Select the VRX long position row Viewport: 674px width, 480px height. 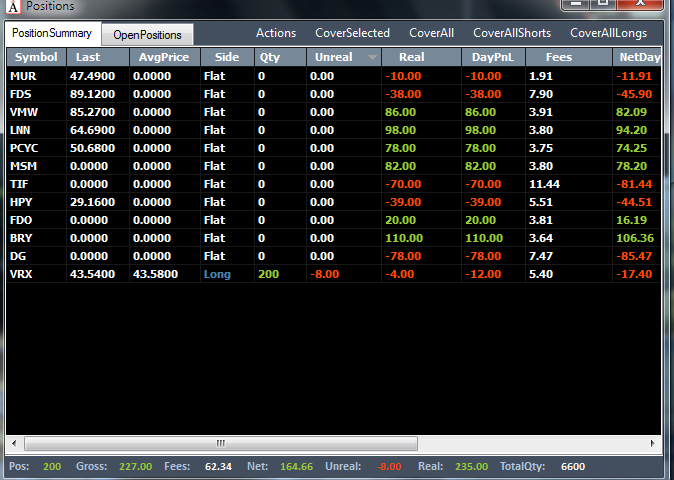334,274
